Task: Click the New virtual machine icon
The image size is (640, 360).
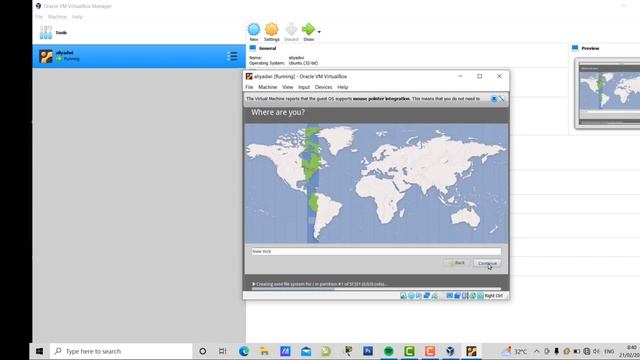Action: point(253,30)
